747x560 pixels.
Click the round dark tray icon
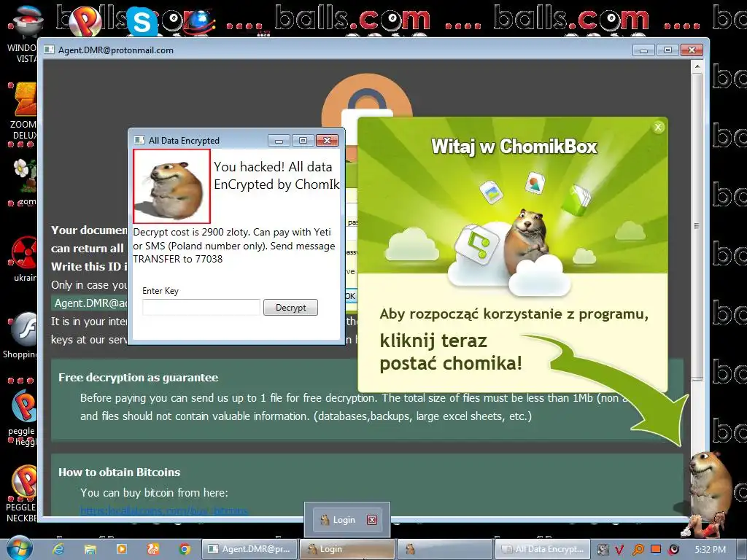point(673,550)
